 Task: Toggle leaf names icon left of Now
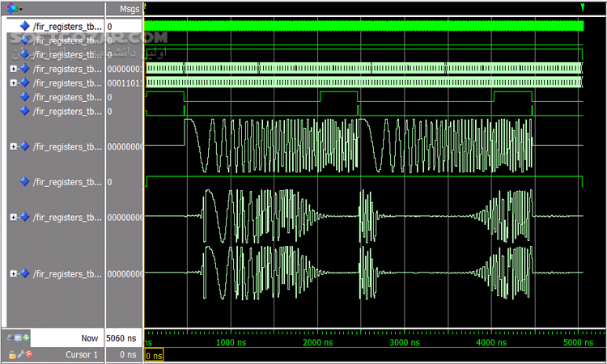11,337
